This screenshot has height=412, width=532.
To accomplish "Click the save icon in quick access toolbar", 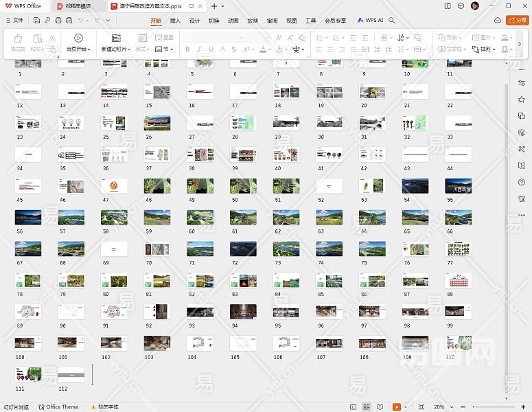I will [38, 21].
